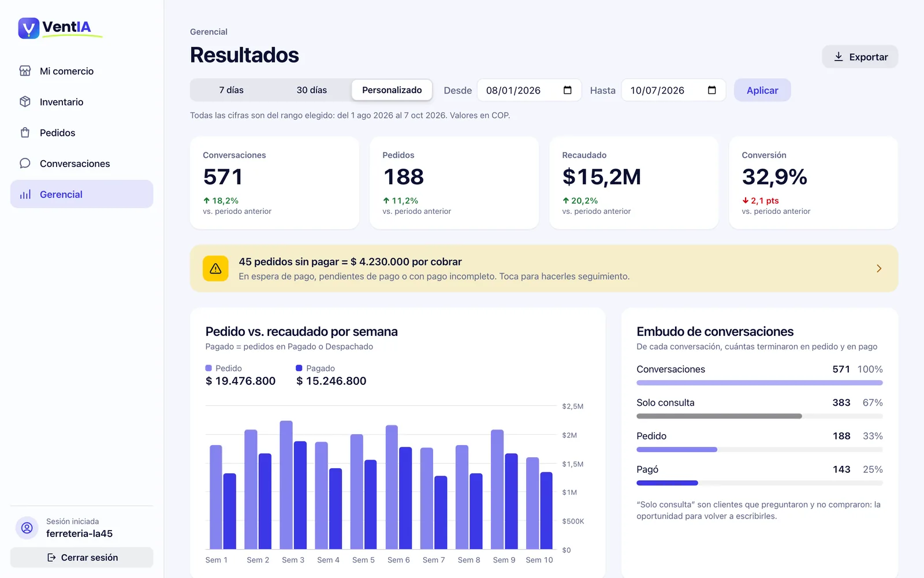Open the 45 pedidos sin pagar alert
Screen dimensions: 924x578
click(x=544, y=269)
